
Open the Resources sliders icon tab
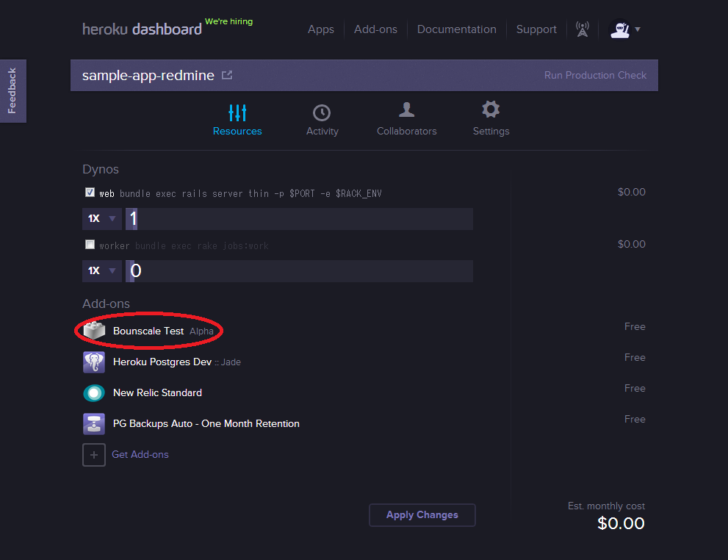coord(237,112)
